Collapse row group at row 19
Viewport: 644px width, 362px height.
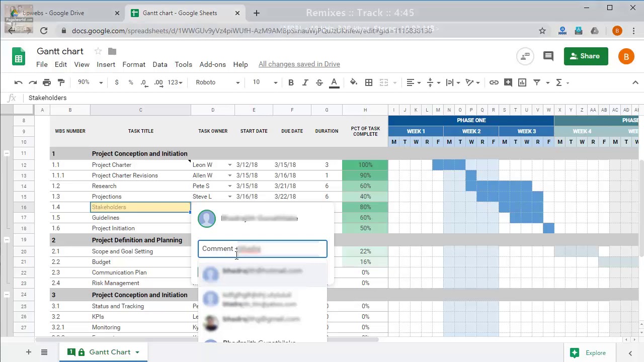pos(7,240)
